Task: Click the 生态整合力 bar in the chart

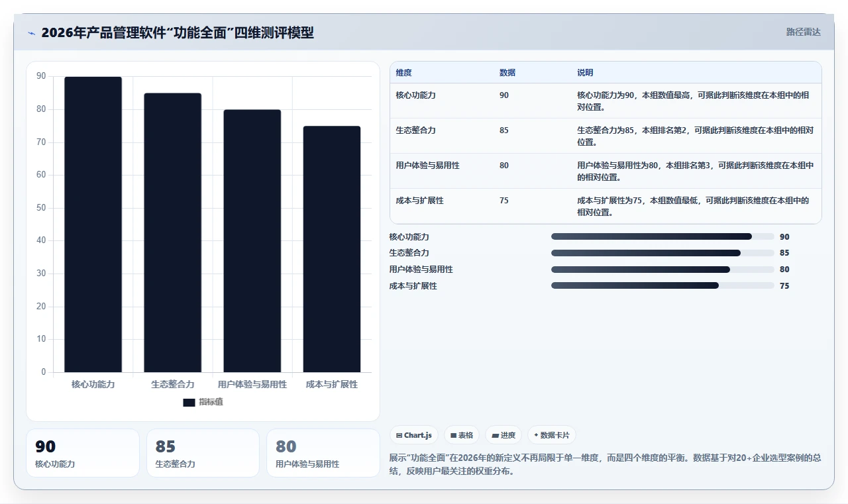Action: 172,232
